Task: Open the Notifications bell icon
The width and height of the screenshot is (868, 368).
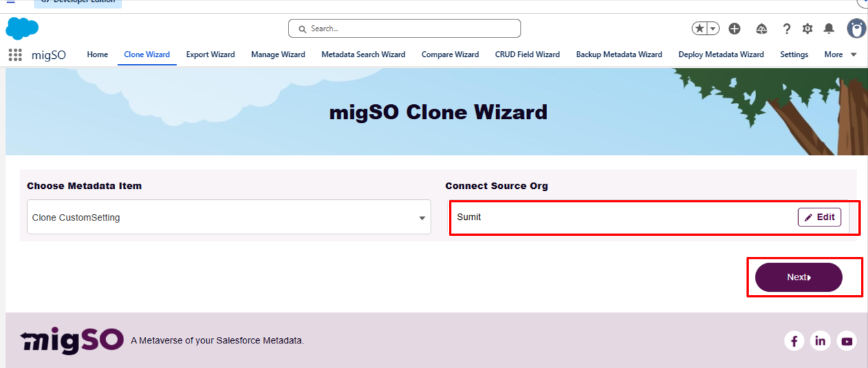Action: click(829, 28)
